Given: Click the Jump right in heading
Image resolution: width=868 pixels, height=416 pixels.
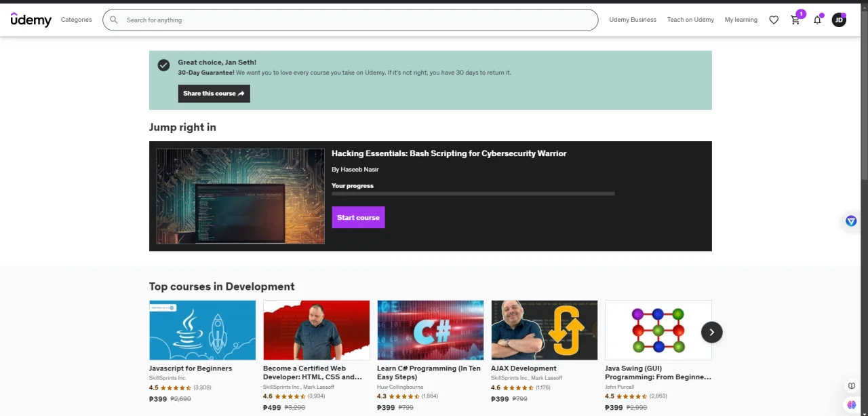Looking at the screenshot, I should point(182,127).
